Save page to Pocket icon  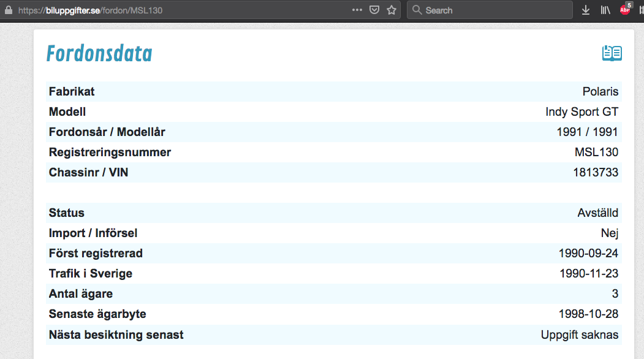click(x=374, y=10)
